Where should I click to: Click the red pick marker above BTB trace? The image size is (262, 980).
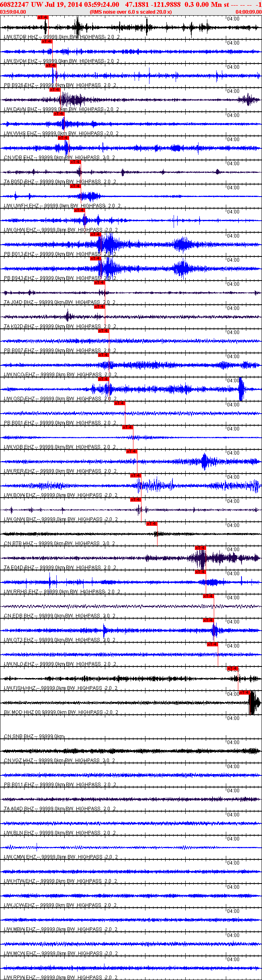(x=151, y=524)
